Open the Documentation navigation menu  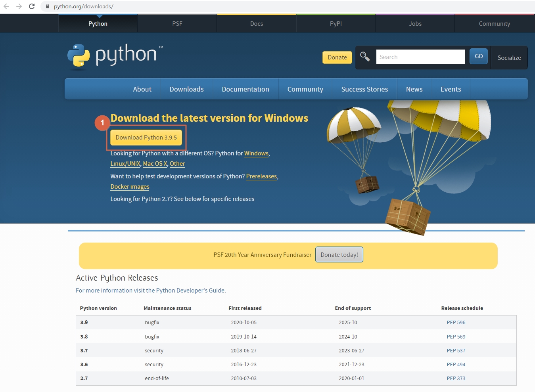click(x=245, y=89)
